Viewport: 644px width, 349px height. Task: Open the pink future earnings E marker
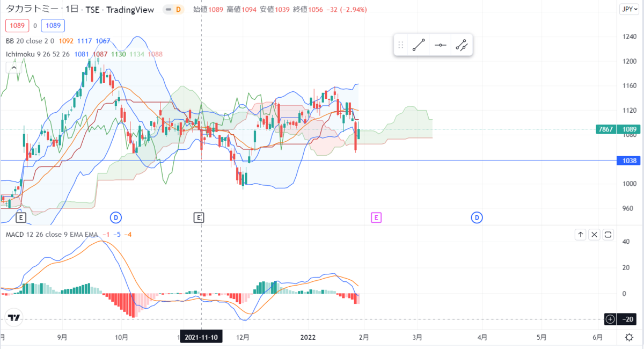[x=376, y=217]
